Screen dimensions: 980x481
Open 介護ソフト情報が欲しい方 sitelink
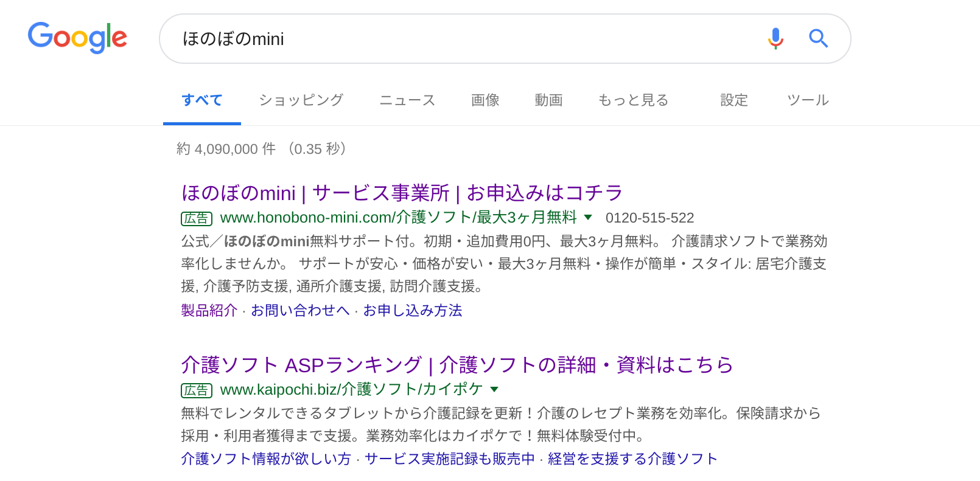click(266, 459)
